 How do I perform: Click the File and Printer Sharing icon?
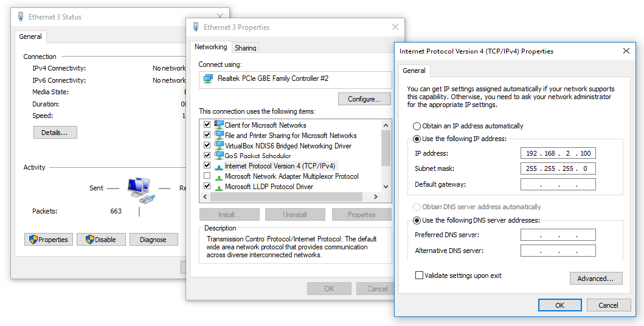point(219,135)
